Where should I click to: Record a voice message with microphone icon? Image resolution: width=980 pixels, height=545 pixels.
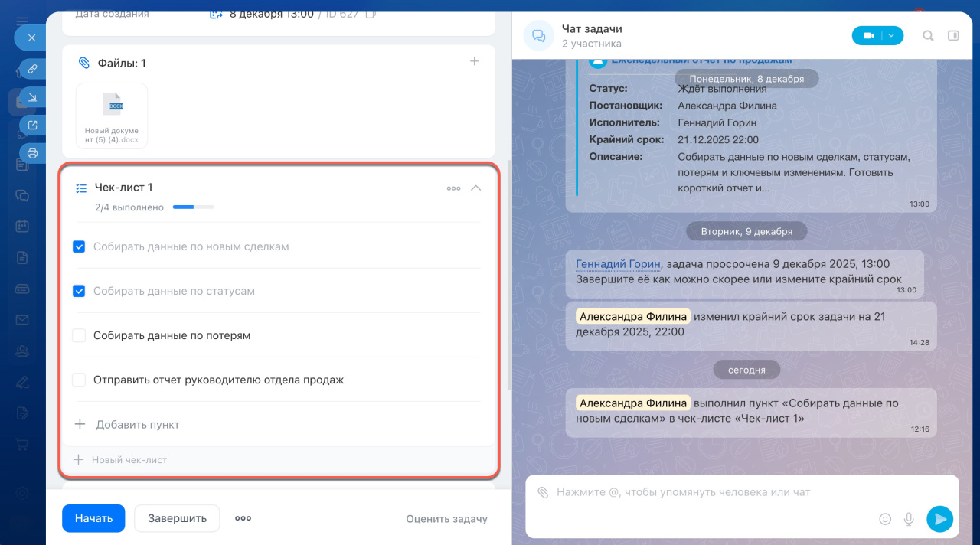click(909, 519)
